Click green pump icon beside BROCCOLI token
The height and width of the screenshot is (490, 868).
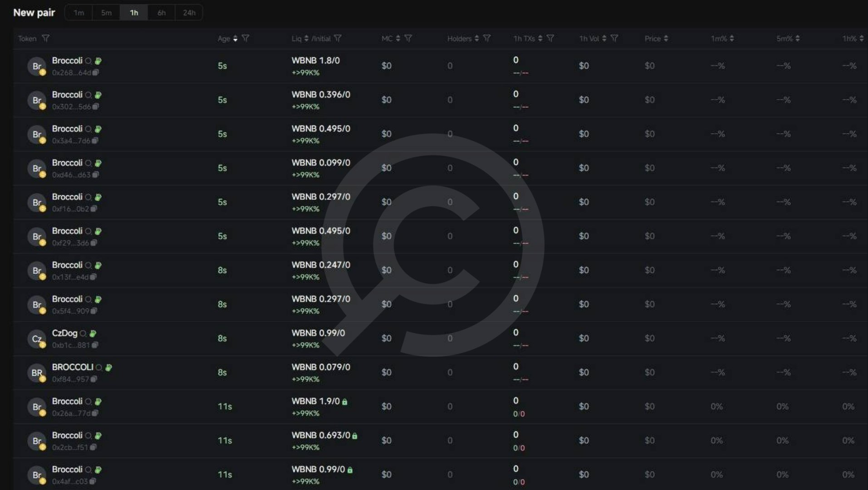tap(108, 367)
